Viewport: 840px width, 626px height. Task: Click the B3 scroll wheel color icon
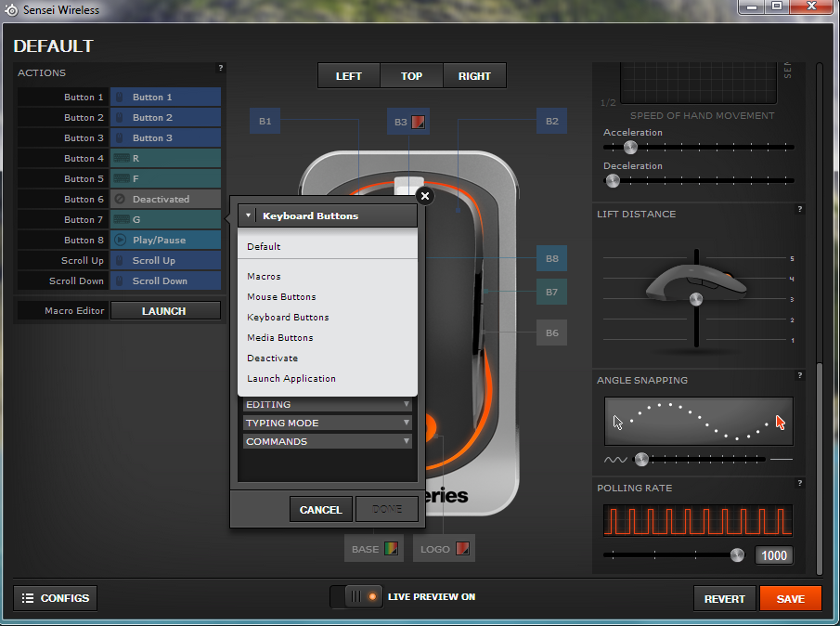tap(419, 122)
